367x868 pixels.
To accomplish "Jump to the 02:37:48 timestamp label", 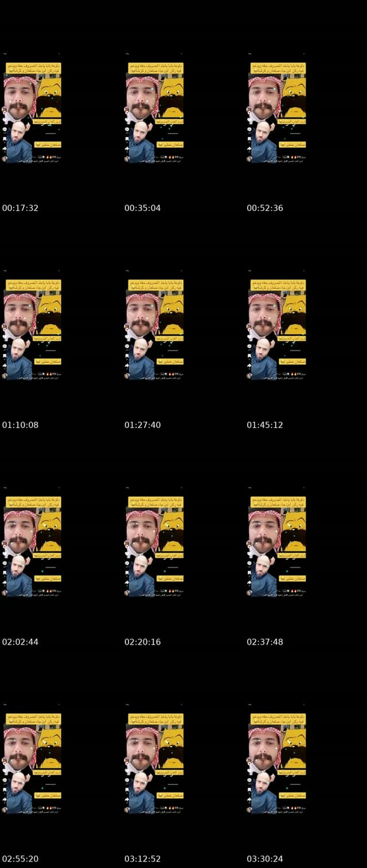I will 265,642.
